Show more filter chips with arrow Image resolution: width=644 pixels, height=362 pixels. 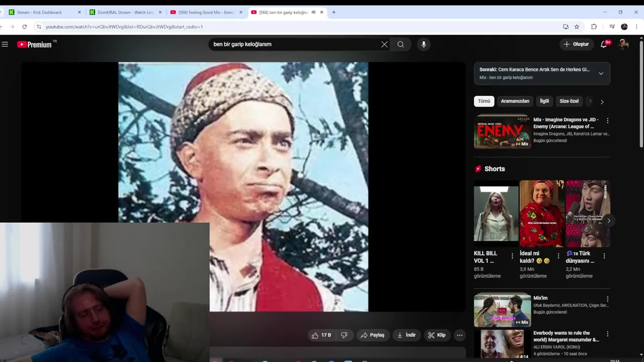click(602, 102)
